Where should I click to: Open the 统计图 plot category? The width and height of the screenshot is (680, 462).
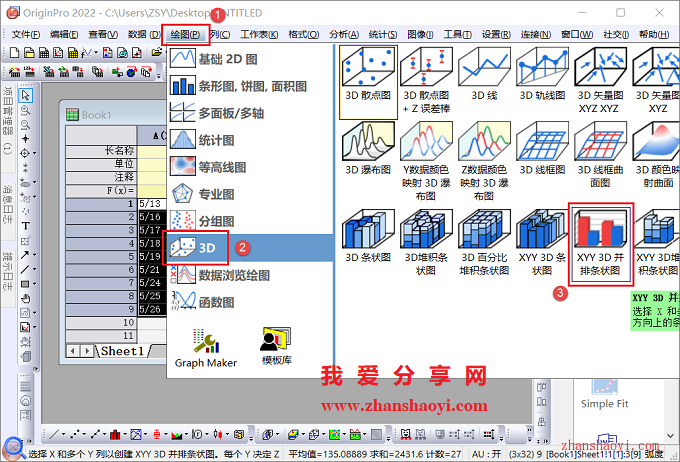[x=250, y=140]
